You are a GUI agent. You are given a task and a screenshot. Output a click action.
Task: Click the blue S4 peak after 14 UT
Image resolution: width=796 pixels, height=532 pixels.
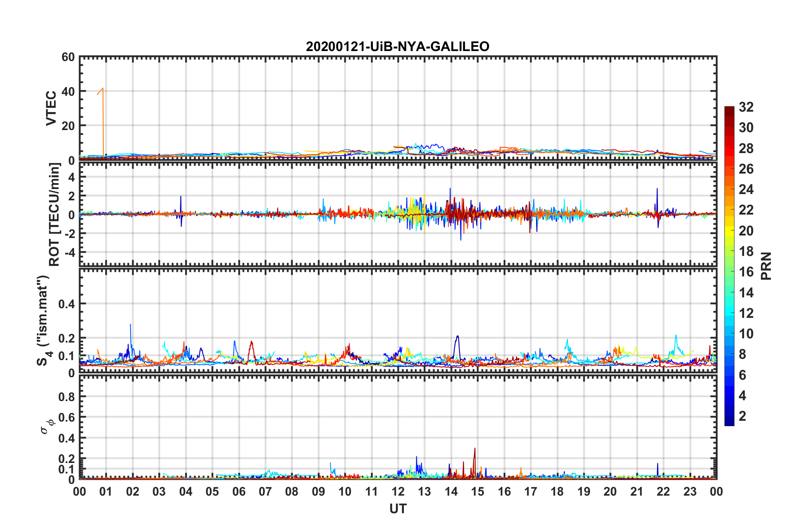pos(457,347)
